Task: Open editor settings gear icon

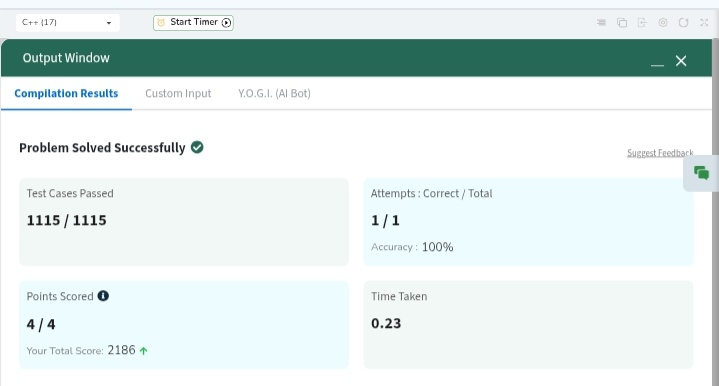Action: 663,22
